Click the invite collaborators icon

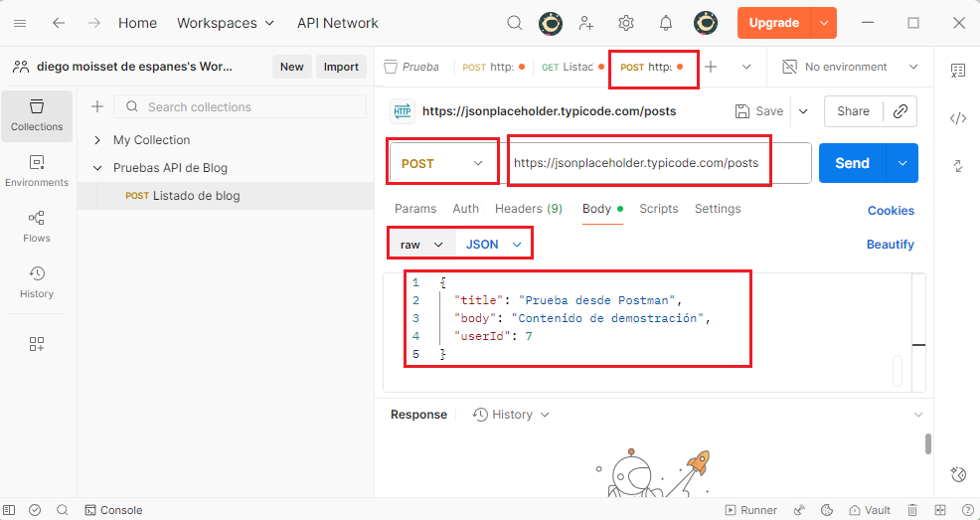coord(586,23)
